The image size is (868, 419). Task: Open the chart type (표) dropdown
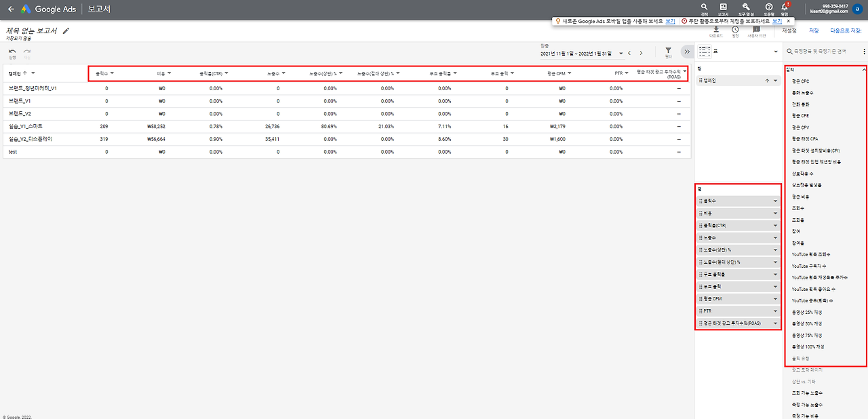coord(776,52)
